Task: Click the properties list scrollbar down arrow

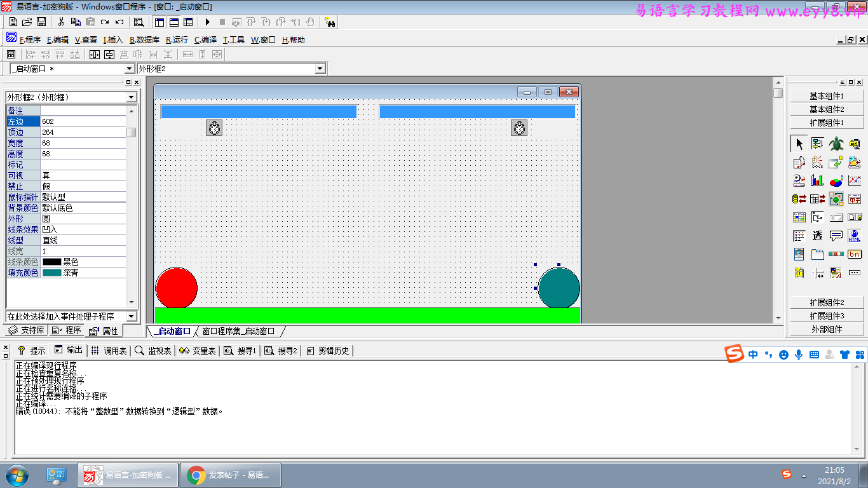Action: [132, 302]
